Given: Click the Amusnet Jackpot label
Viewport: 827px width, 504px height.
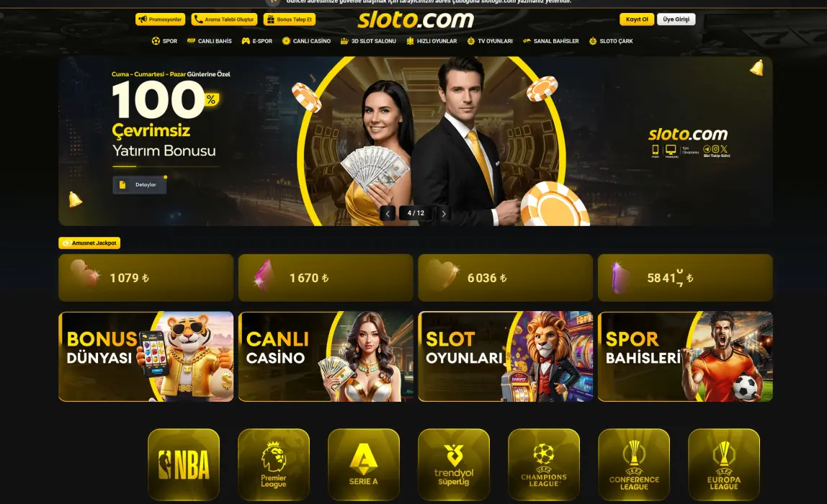Looking at the screenshot, I should (89, 243).
